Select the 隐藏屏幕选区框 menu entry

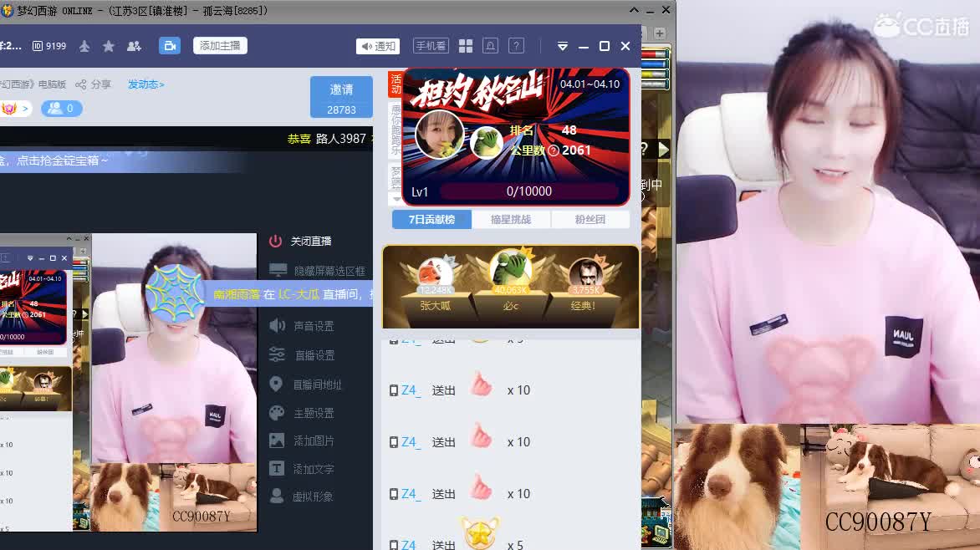329,271
